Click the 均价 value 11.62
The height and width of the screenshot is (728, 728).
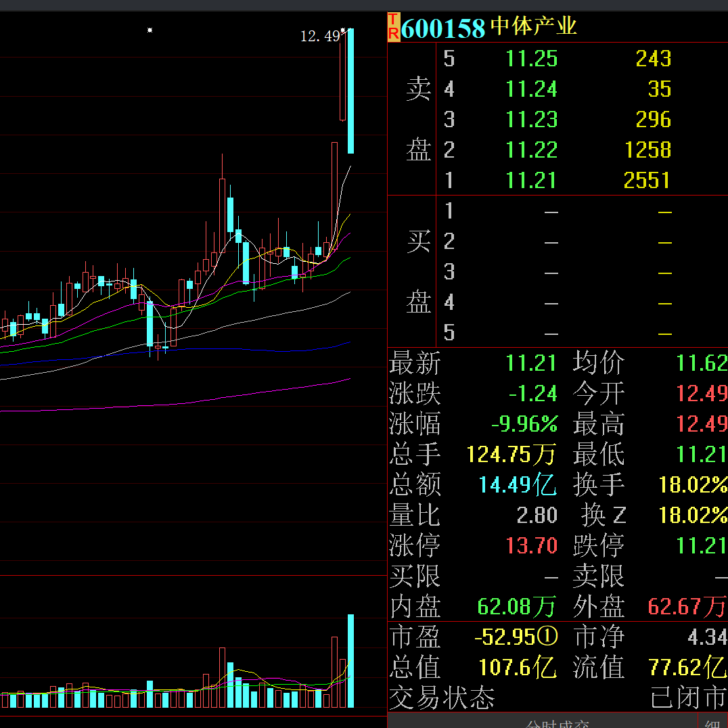pyautogui.click(x=702, y=363)
